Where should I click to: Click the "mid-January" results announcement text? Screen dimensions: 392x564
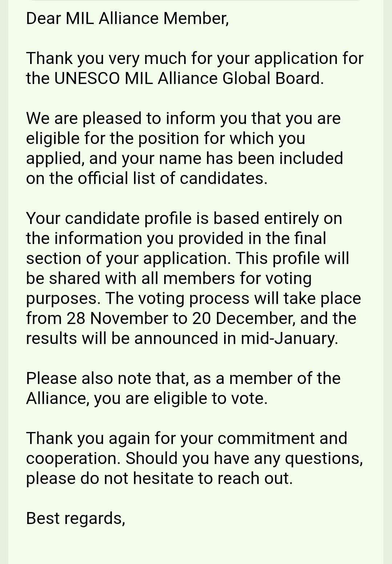[x=288, y=339]
